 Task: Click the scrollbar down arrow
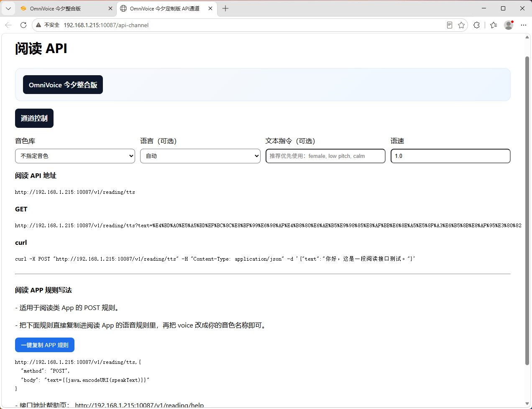(527, 404)
